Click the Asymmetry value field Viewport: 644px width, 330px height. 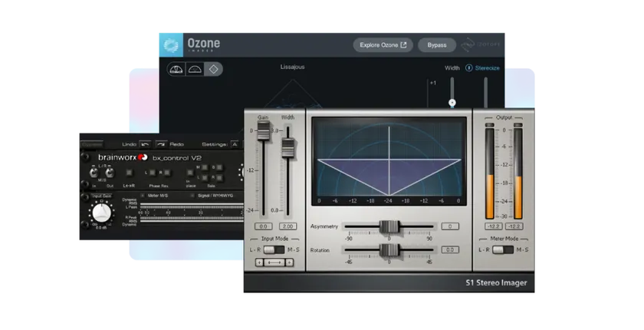450,226
